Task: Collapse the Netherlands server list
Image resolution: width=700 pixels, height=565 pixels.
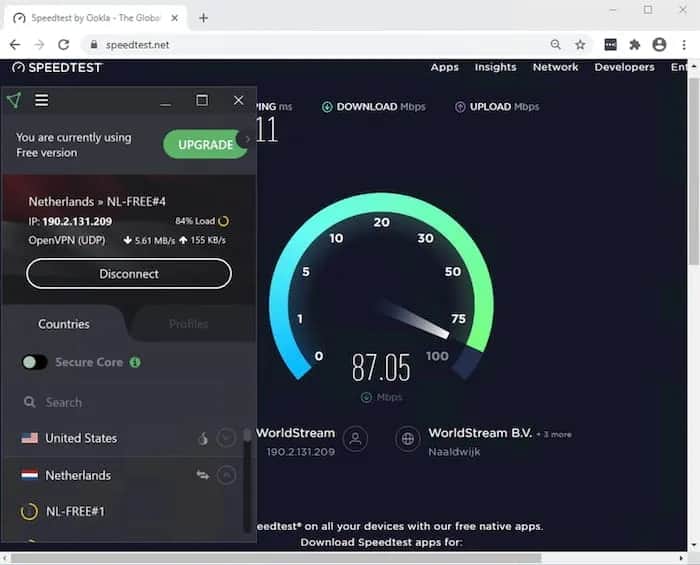Action: [x=226, y=475]
